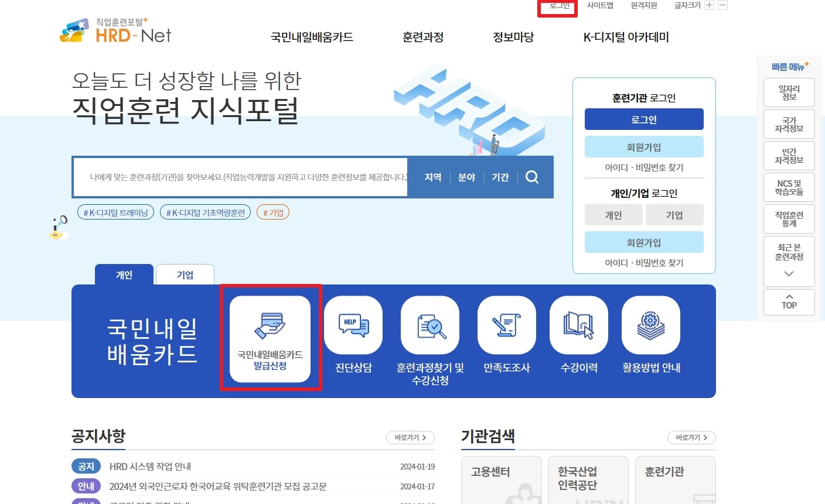Click the 훈련과정찾기 및 수강신청 document icon
The image size is (825, 504).
429,325
